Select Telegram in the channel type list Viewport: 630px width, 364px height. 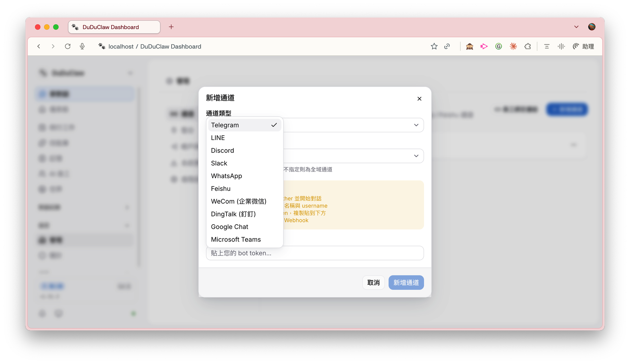pyautogui.click(x=244, y=125)
